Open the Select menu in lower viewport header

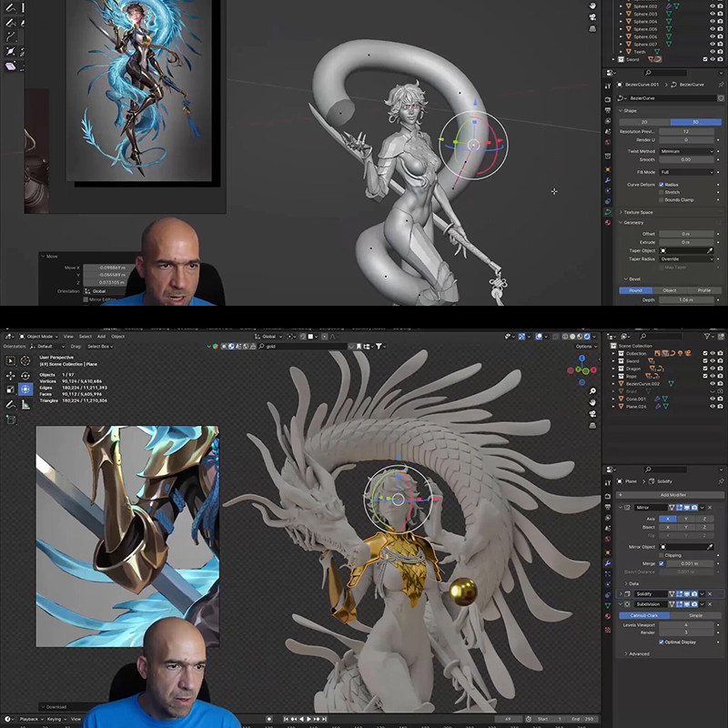[x=86, y=337]
